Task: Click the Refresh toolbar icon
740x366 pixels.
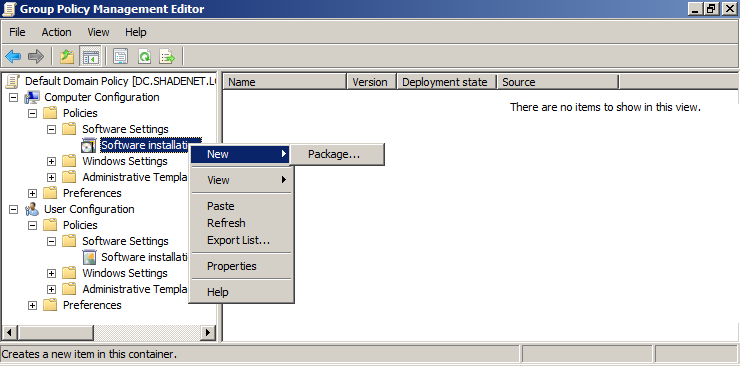Action: 144,57
